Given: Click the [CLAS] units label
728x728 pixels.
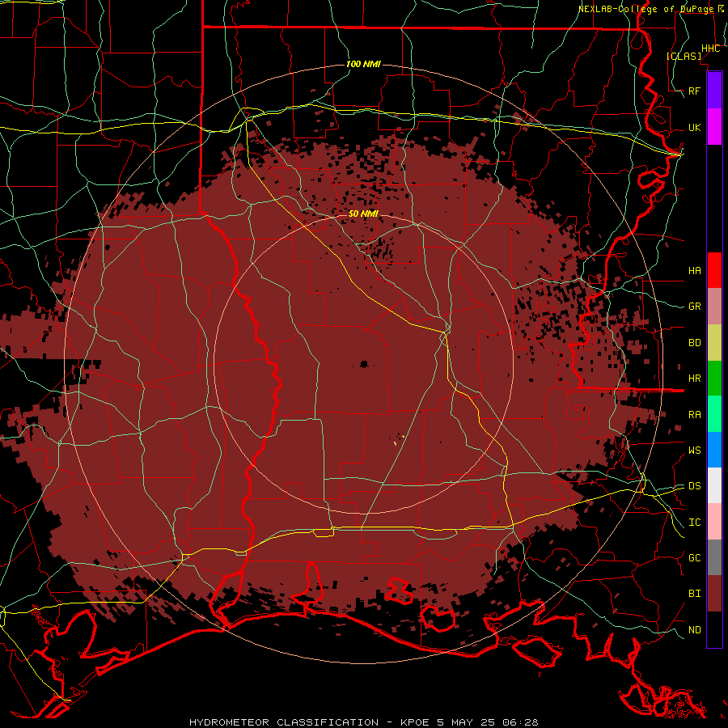Looking at the screenshot, I should pyautogui.click(x=684, y=56).
